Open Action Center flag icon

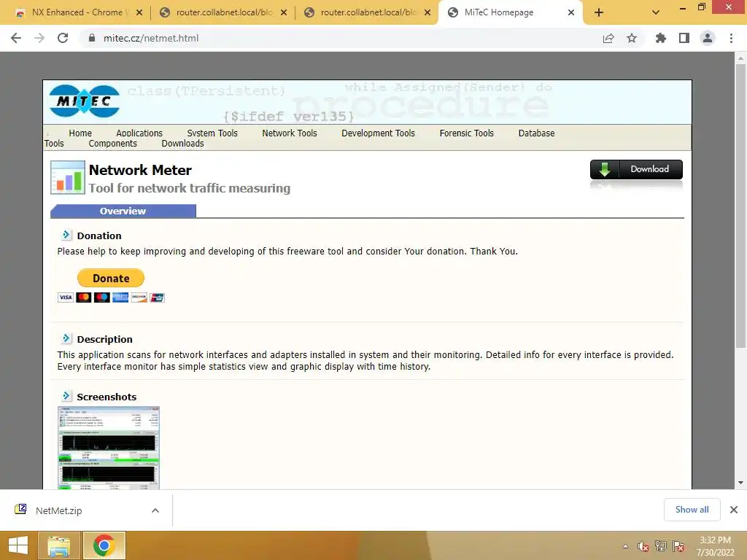[678, 546]
